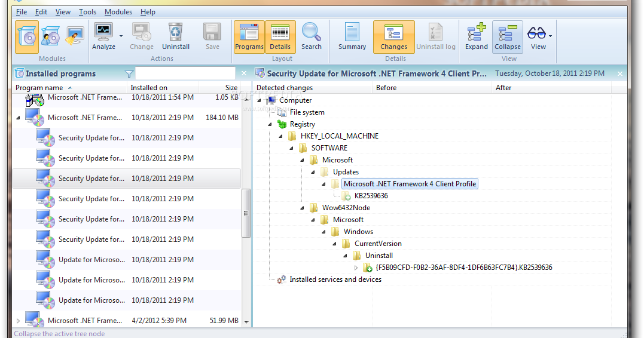The height and width of the screenshot is (338, 644).
Task: Sort by Installed on column header
Action: tap(163, 87)
